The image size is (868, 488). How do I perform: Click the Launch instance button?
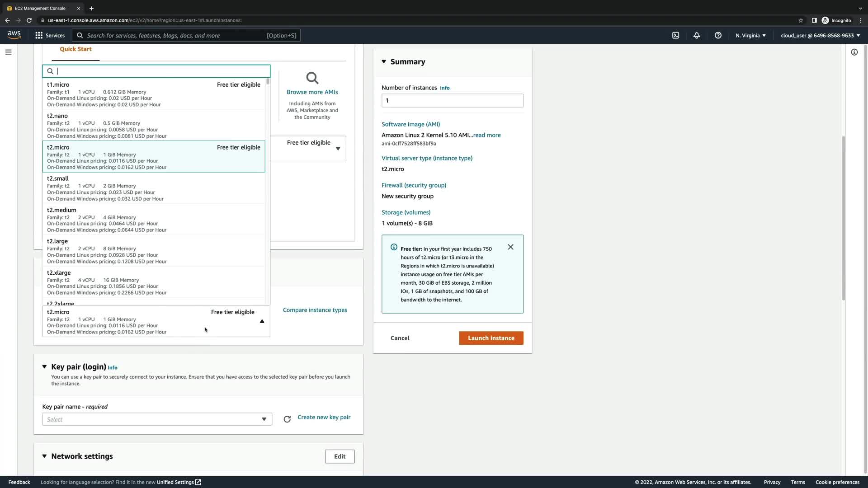pyautogui.click(x=491, y=338)
